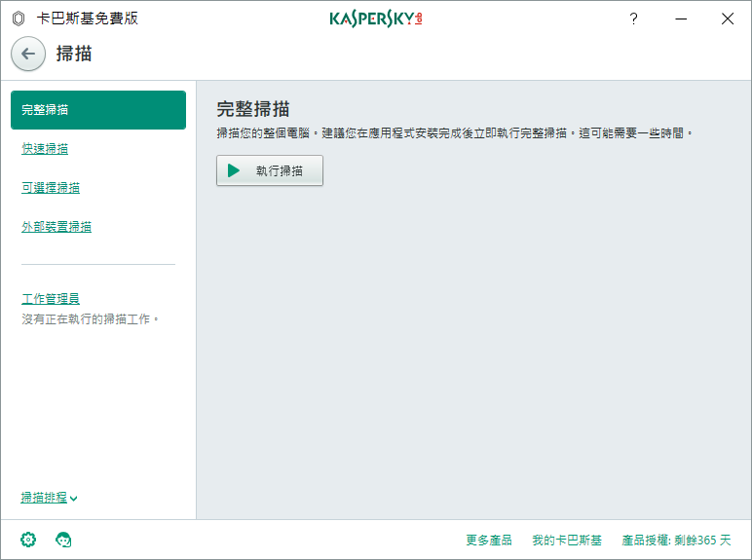Click the 更多產品 link
Image resolution: width=752 pixels, height=560 pixels.
coord(488,540)
